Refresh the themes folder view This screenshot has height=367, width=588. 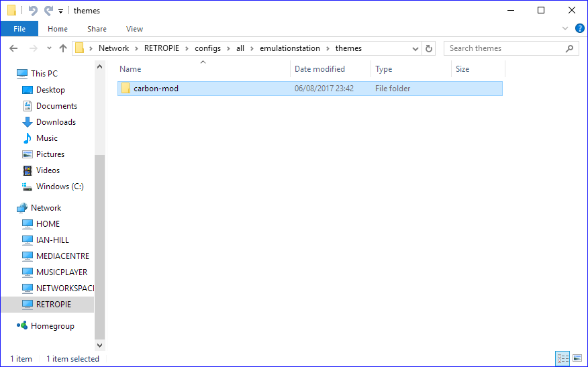click(430, 48)
